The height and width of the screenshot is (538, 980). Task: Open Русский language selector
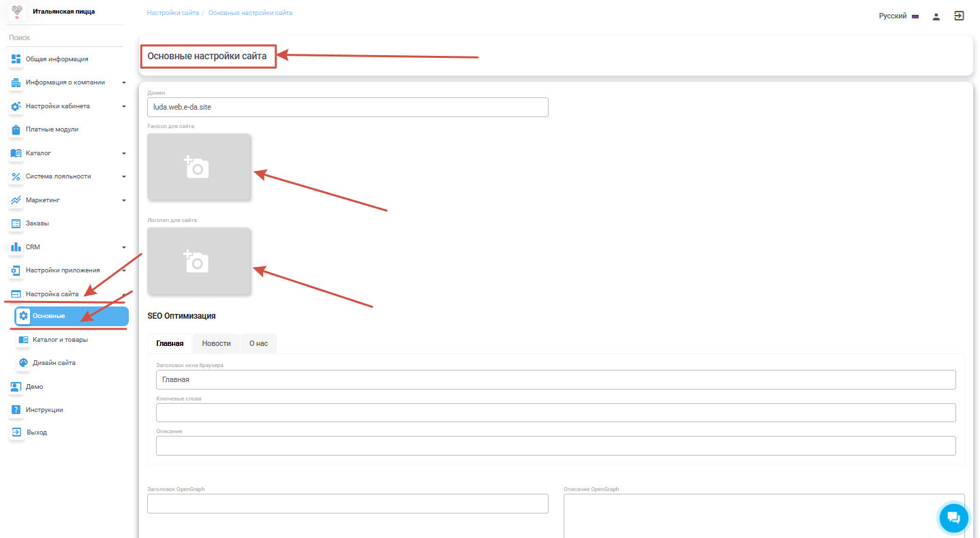pyautogui.click(x=898, y=16)
